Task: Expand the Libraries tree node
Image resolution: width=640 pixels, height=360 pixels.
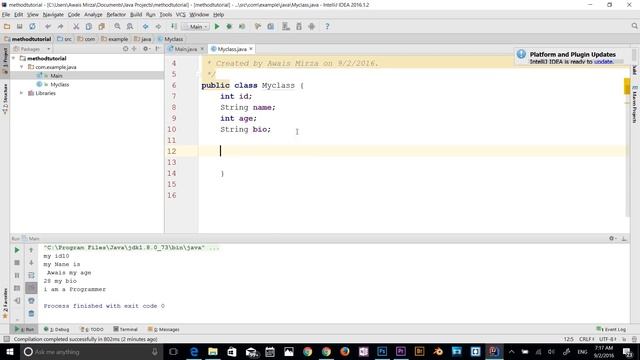Action: click(22, 93)
